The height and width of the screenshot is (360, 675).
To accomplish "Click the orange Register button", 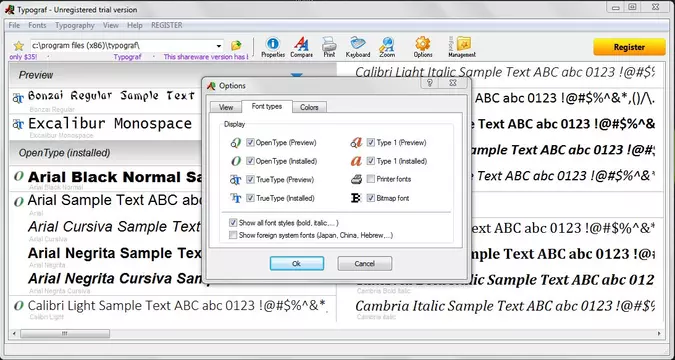I will pos(629,47).
